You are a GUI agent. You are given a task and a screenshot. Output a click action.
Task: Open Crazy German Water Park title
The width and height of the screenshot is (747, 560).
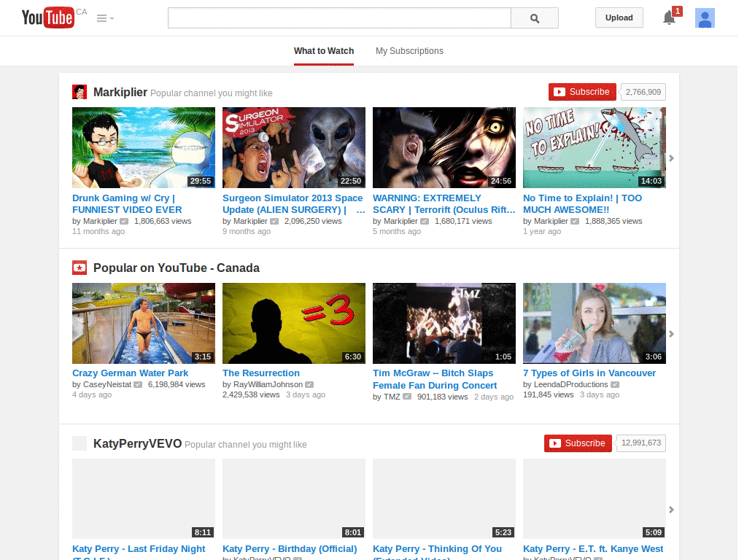click(x=130, y=373)
